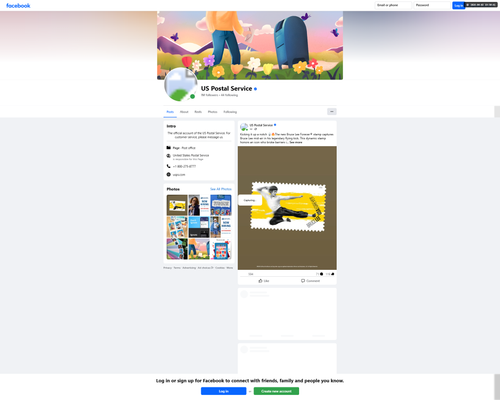Click the phone number +1 800-275-8777
This screenshot has height=400, width=500.
click(184, 166)
